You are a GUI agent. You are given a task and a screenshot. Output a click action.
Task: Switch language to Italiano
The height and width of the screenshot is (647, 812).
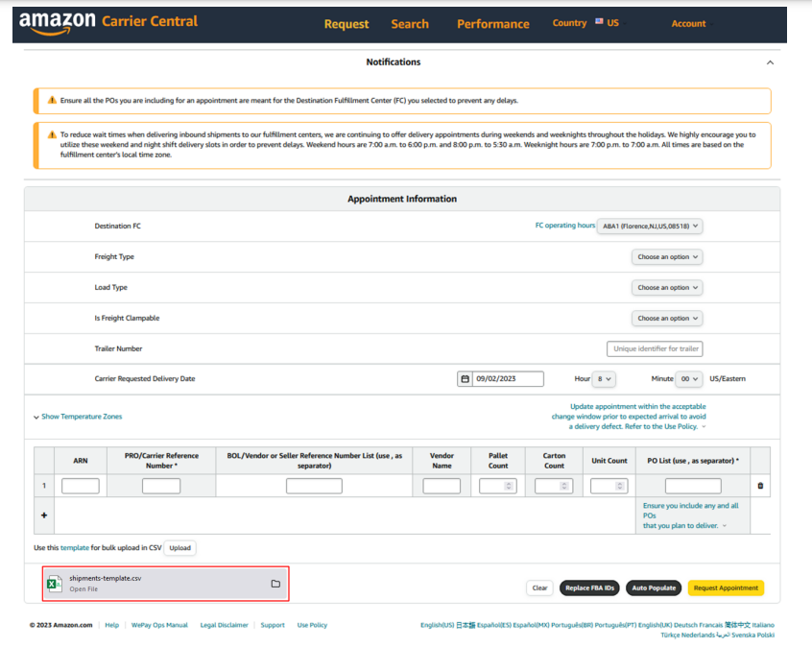point(763,625)
